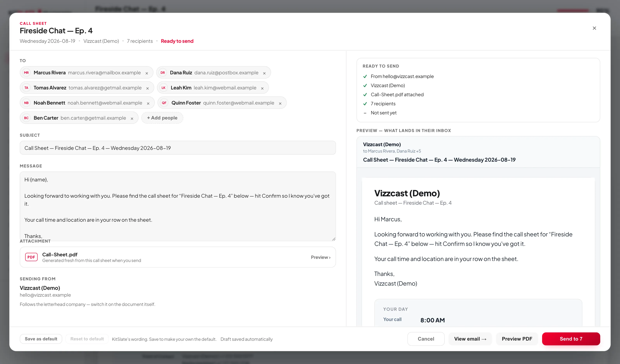The image size is (620, 364).
Task: Click noah.bennett@webmail.example email address
Action: tap(105, 103)
